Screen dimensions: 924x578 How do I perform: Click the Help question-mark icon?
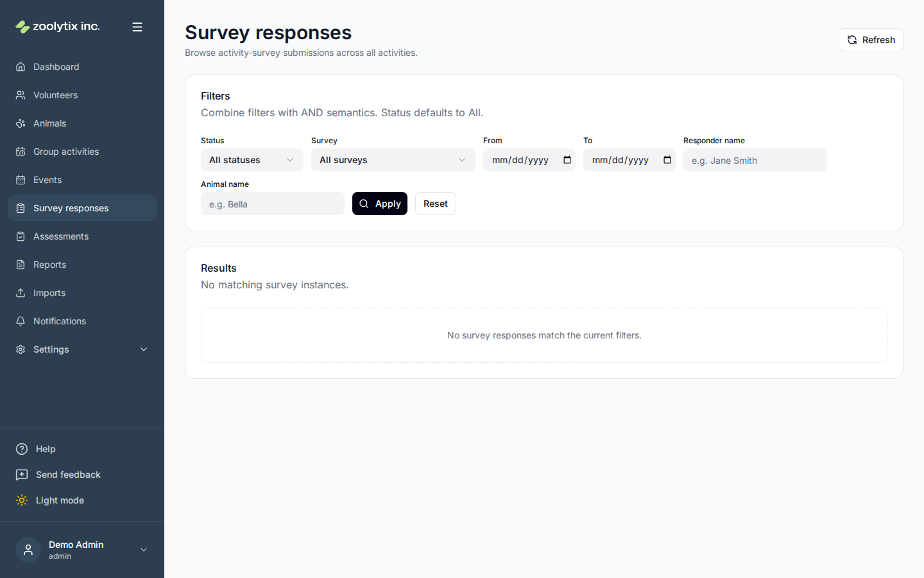point(22,449)
